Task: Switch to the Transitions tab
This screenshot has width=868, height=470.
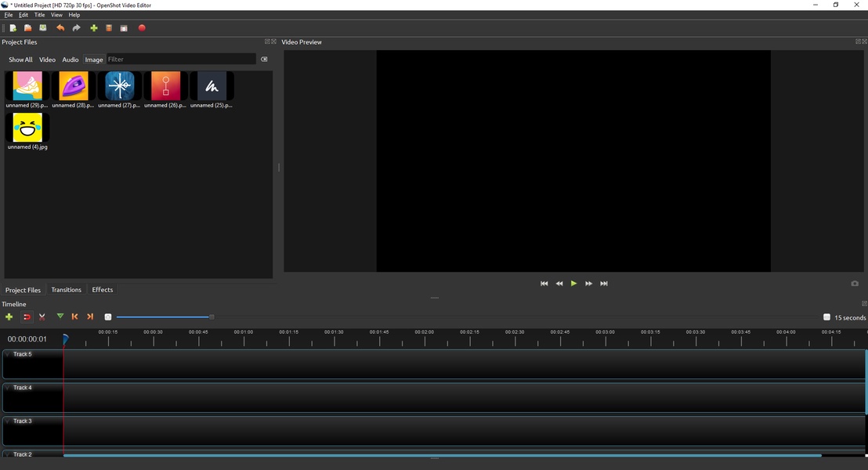Action: coord(67,290)
